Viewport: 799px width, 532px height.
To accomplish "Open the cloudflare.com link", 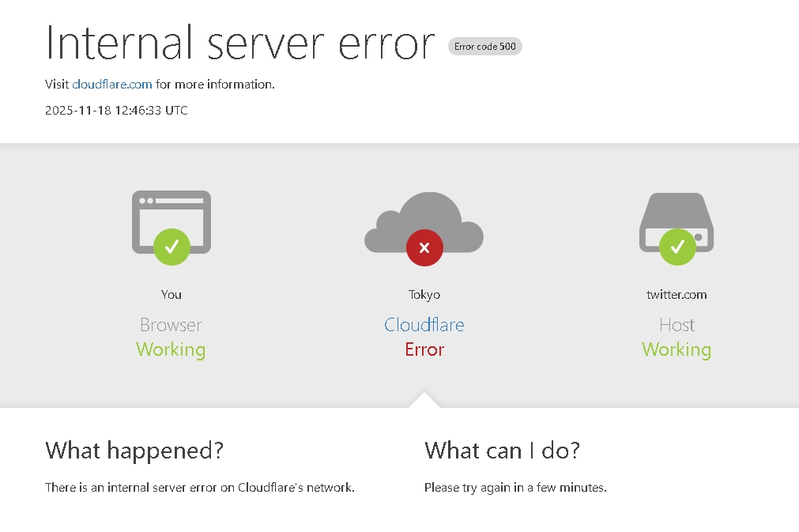I will (112, 84).
